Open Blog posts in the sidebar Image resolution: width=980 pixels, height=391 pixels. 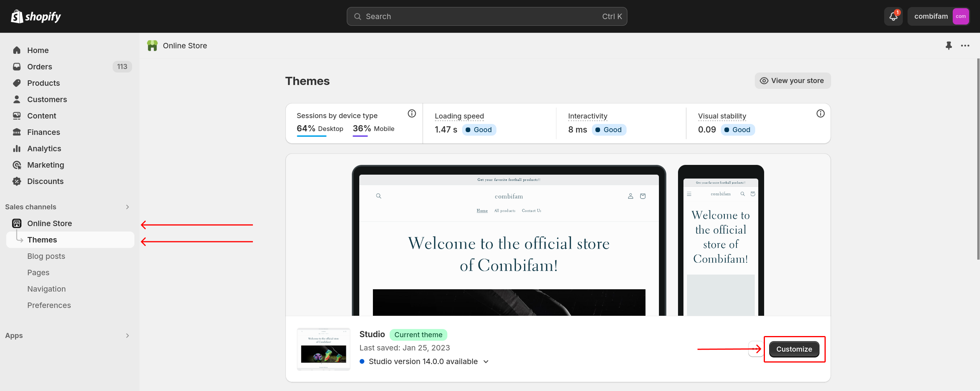(x=46, y=256)
